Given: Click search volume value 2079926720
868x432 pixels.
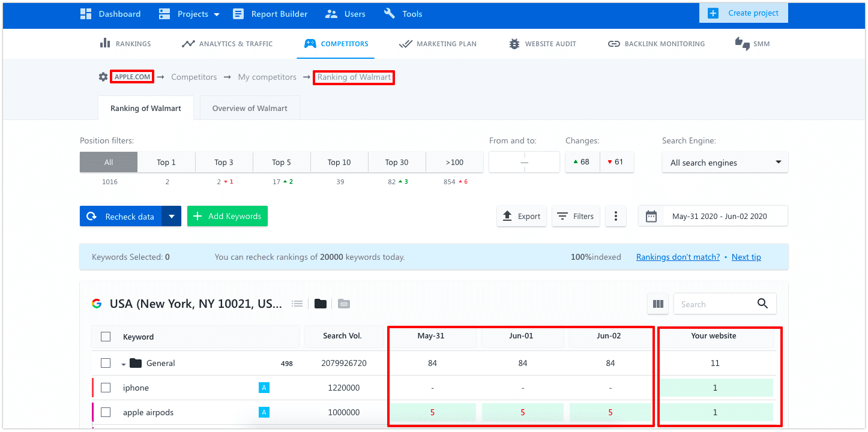Looking at the screenshot, I should tap(344, 363).
